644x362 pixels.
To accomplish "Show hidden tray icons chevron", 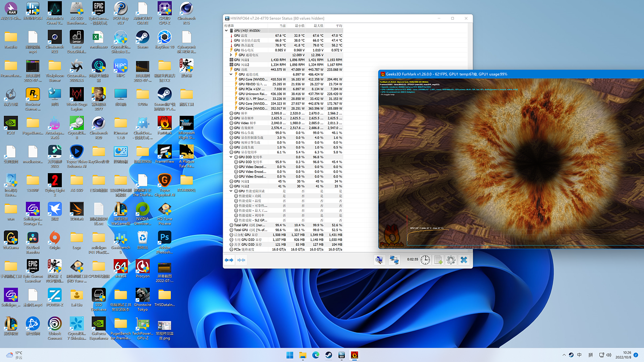I will click(x=564, y=355).
